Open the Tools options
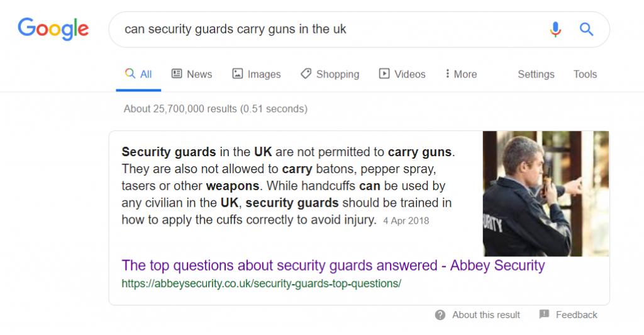This screenshot has width=644, height=335. 585,74
